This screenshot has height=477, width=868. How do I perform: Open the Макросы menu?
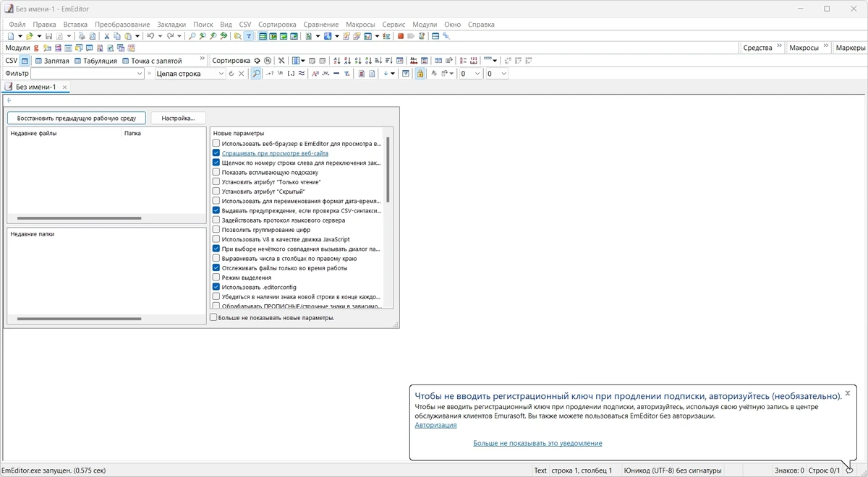(360, 25)
